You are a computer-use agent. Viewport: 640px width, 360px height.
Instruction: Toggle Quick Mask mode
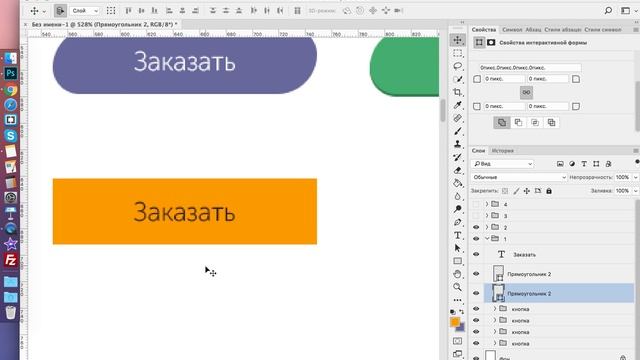[x=457, y=341]
